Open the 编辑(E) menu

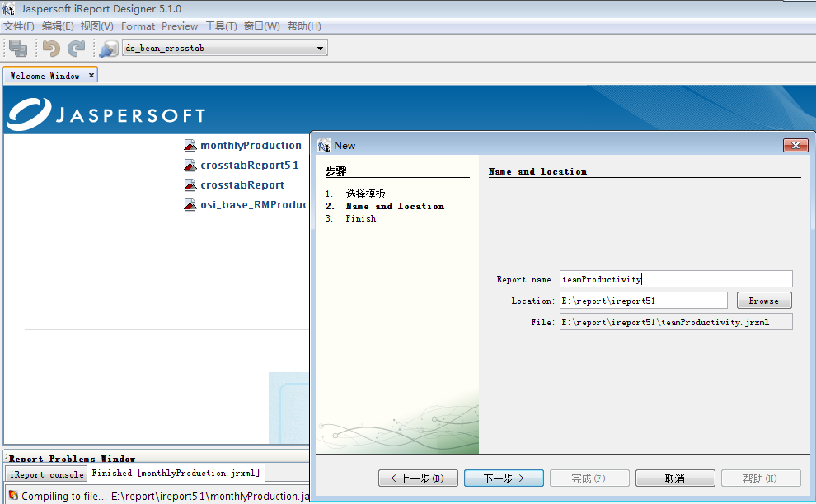(58, 26)
